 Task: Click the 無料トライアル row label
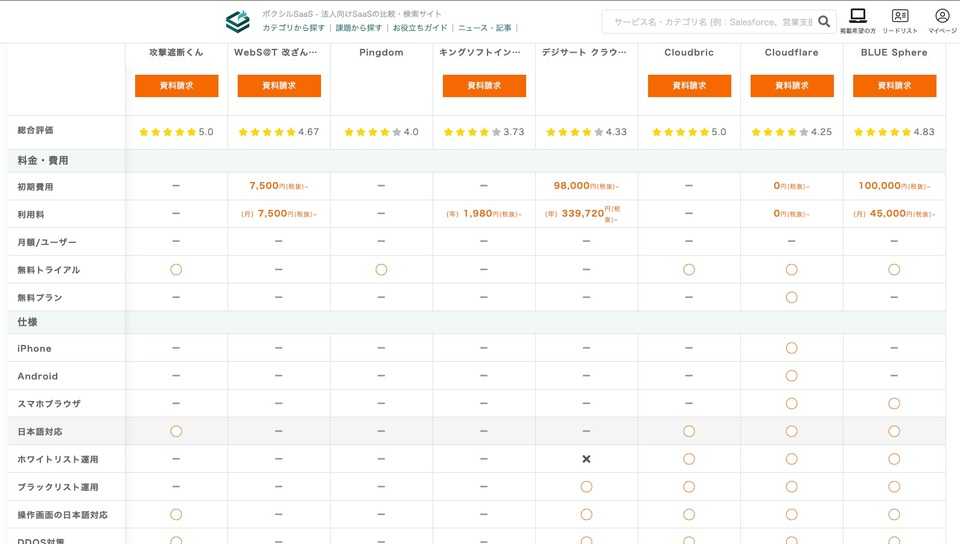(x=49, y=270)
